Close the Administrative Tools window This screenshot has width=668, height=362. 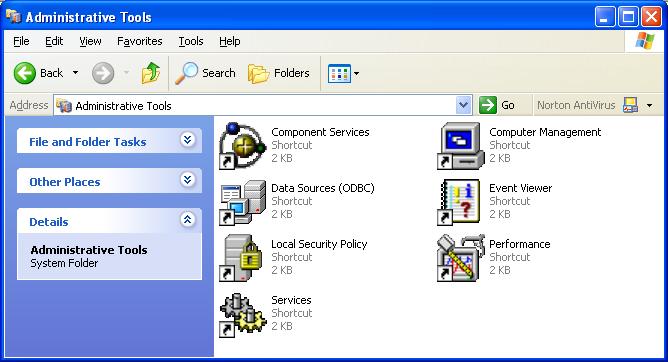[x=651, y=17]
